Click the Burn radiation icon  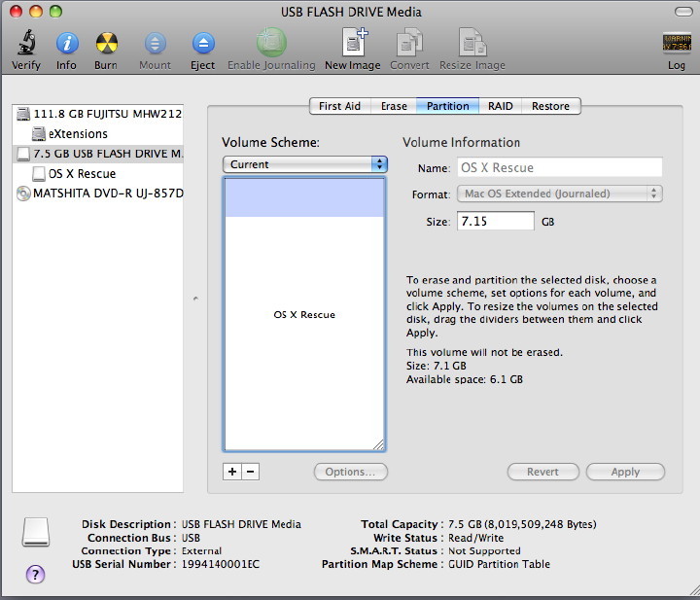click(x=106, y=44)
